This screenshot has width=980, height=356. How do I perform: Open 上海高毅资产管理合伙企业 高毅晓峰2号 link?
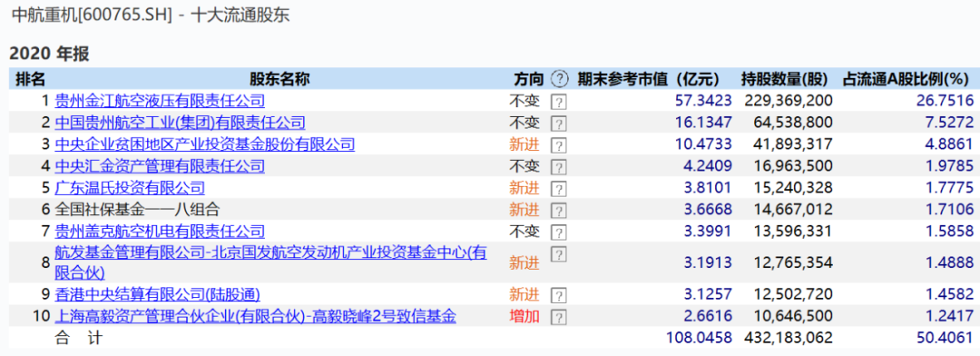click(x=256, y=317)
